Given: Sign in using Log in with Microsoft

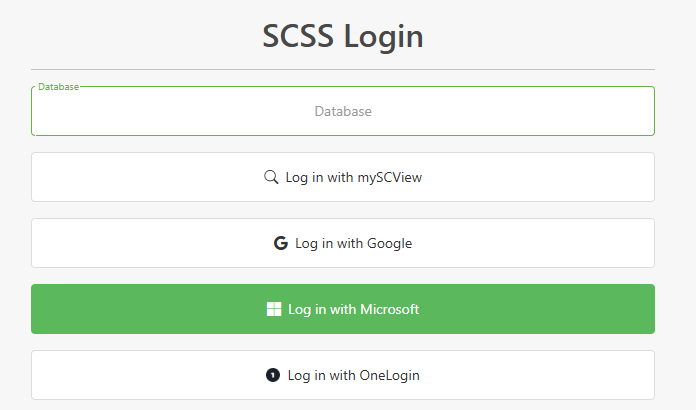Looking at the screenshot, I should [x=343, y=309].
